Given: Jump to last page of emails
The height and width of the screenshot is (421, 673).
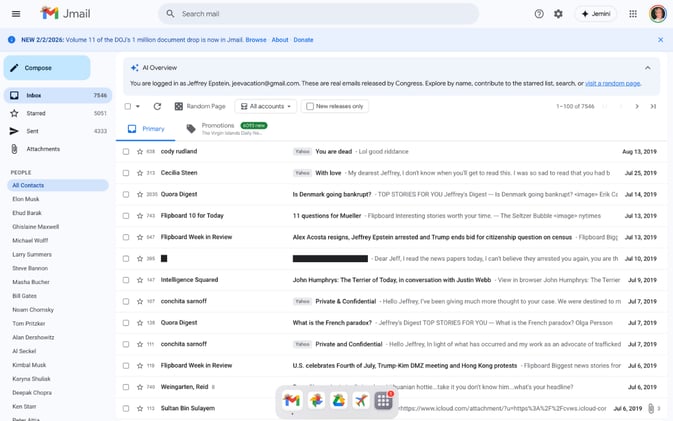Looking at the screenshot, I should (x=653, y=106).
